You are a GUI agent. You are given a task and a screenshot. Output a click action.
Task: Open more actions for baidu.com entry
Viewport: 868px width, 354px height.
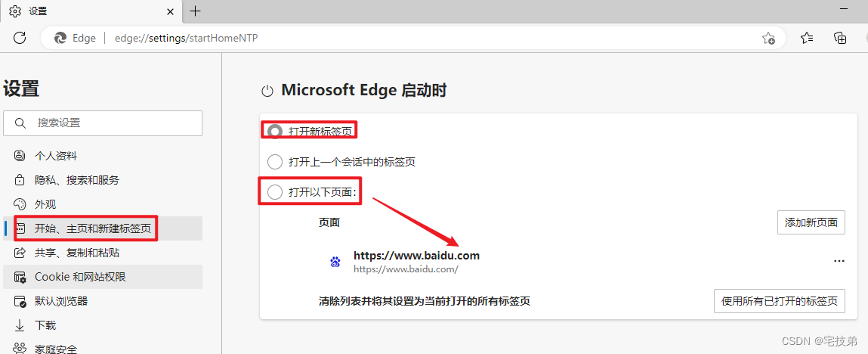click(x=839, y=261)
